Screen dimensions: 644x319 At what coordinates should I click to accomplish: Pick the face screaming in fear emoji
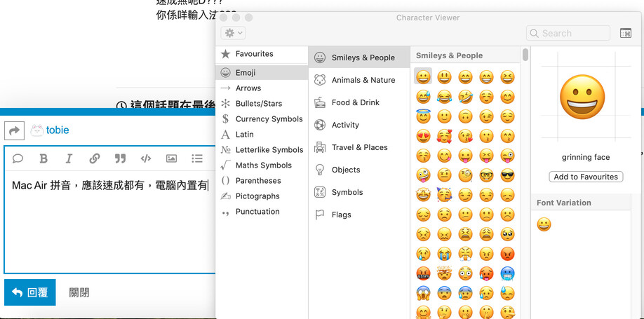pyautogui.click(x=423, y=293)
